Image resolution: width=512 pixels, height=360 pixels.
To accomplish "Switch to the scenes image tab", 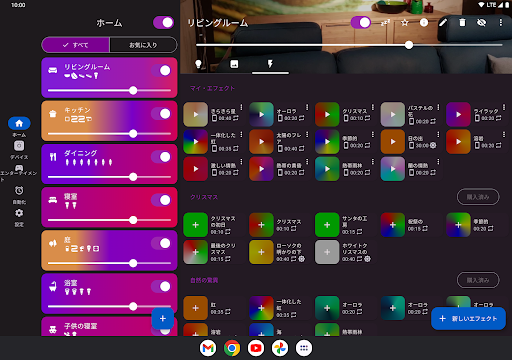I will pos(234,64).
